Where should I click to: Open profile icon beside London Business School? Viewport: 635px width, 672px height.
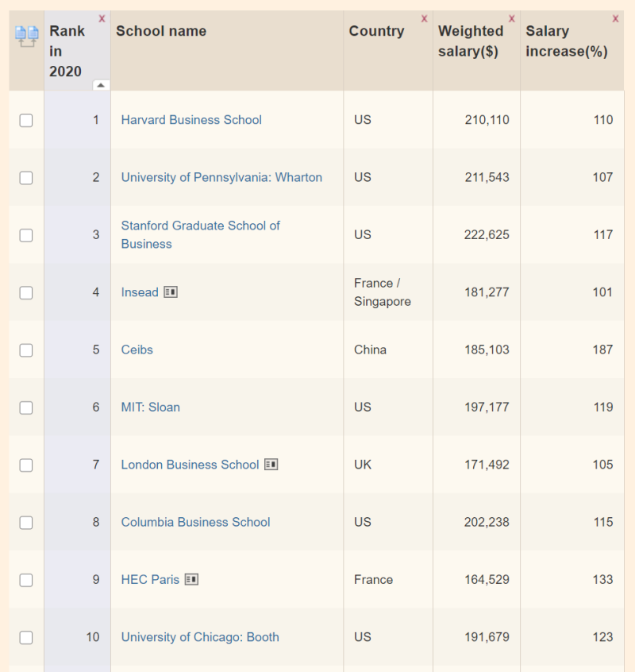point(271,465)
